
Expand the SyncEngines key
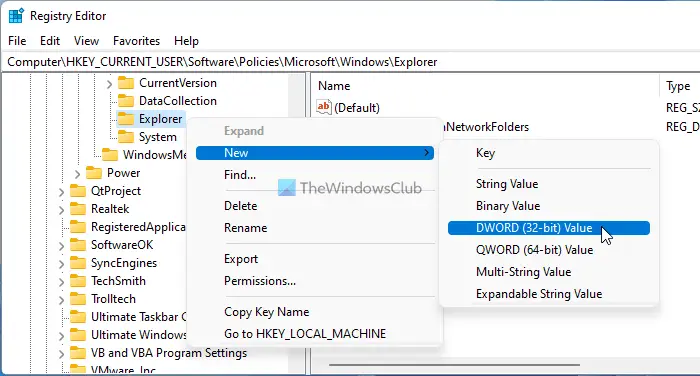61,263
